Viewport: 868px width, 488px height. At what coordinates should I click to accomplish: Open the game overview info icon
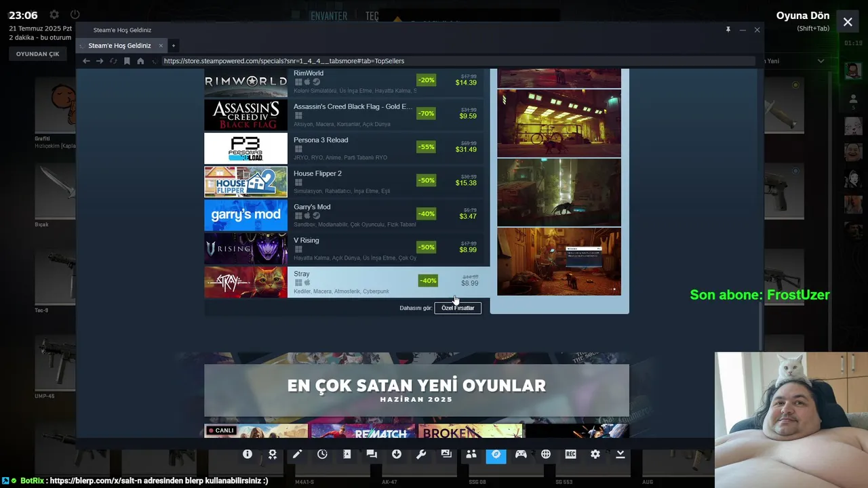248,454
